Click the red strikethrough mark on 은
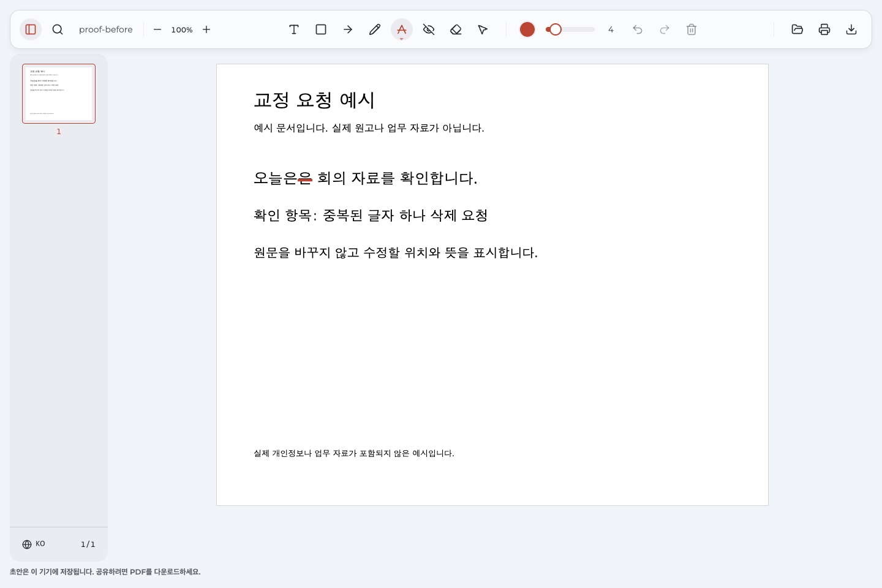Image resolution: width=882 pixels, height=588 pixels. pyautogui.click(x=305, y=179)
